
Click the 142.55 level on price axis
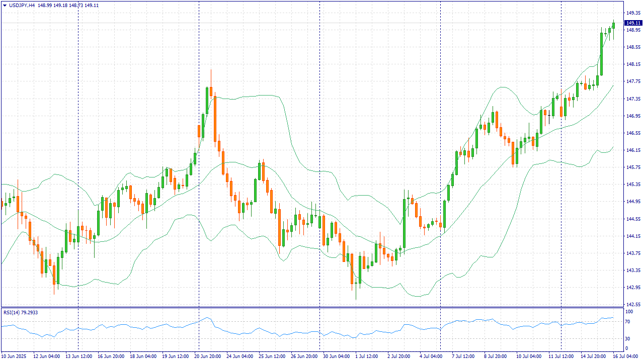[x=632, y=305]
